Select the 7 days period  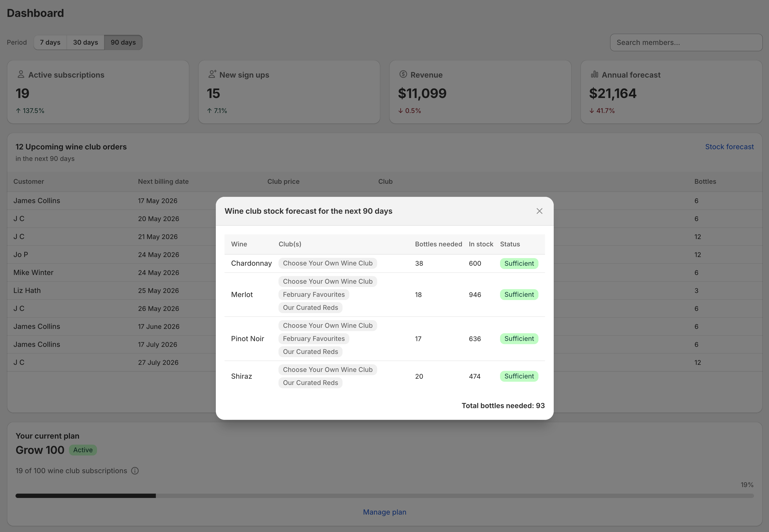pyautogui.click(x=50, y=42)
